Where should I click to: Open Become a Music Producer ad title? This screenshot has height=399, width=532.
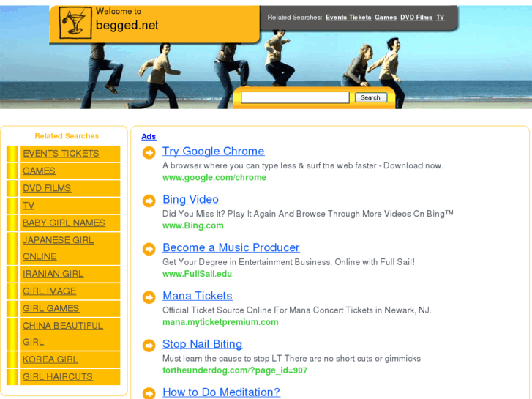[231, 247]
